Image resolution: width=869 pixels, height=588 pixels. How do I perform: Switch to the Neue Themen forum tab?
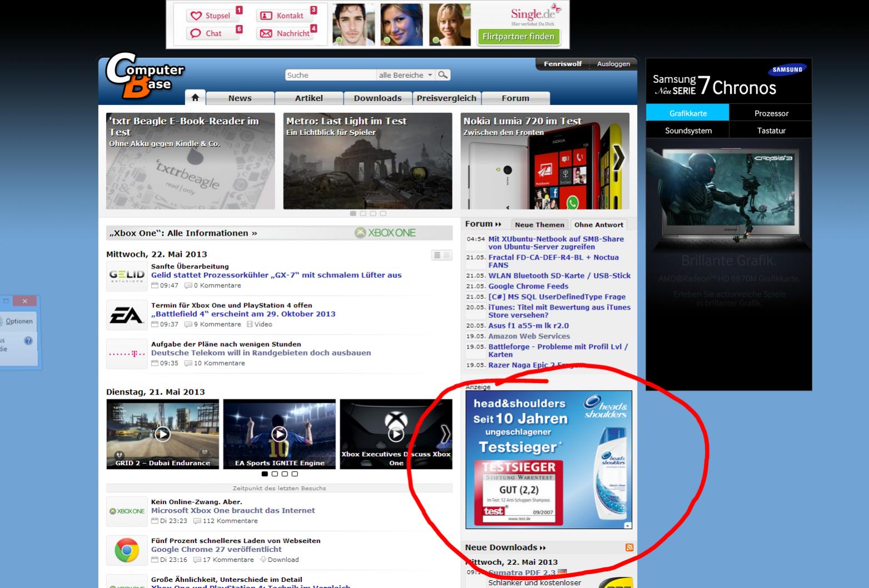[x=539, y=225]
